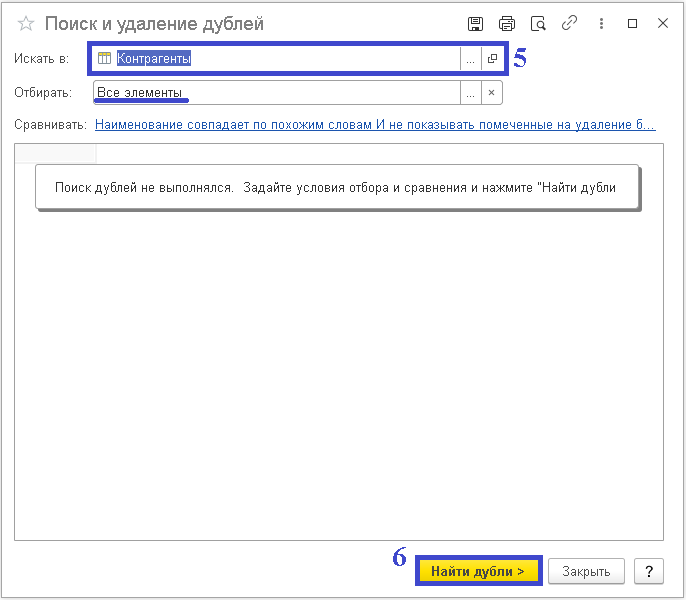The width and height of the screenshot is (686, 600).
Task: Open selection dialog for Отбирать field
Action: point(470,93)
